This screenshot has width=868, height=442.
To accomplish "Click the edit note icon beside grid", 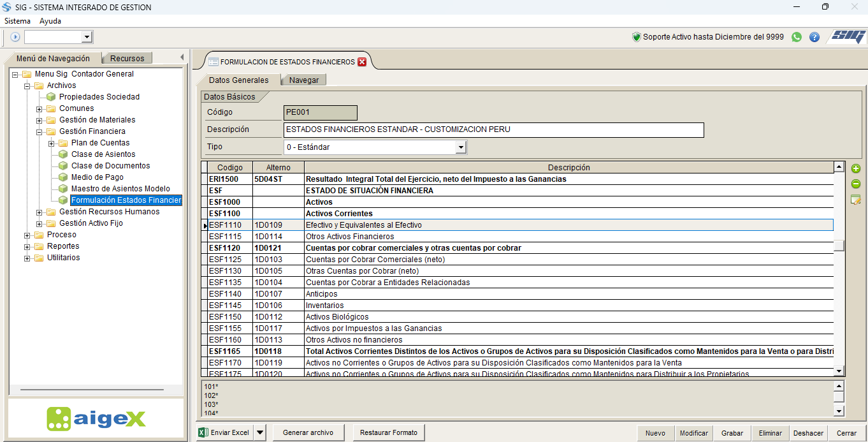I will [x=856, y=200].
